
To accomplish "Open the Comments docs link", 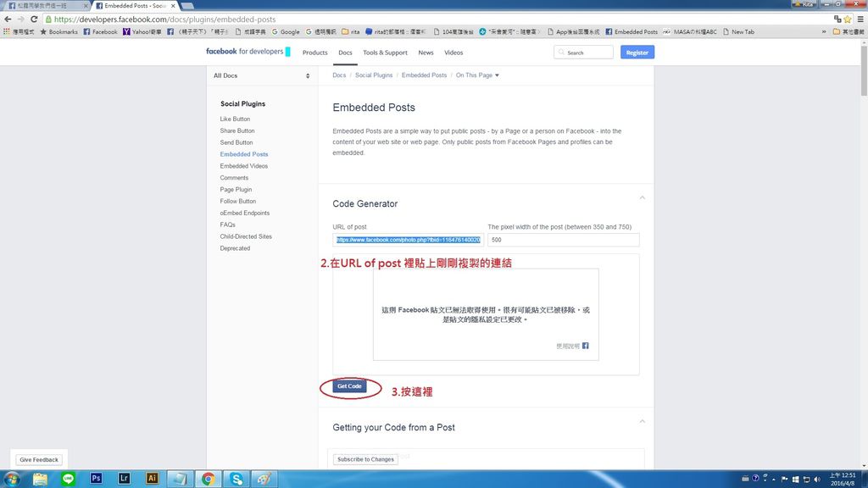I will (234, 178).
